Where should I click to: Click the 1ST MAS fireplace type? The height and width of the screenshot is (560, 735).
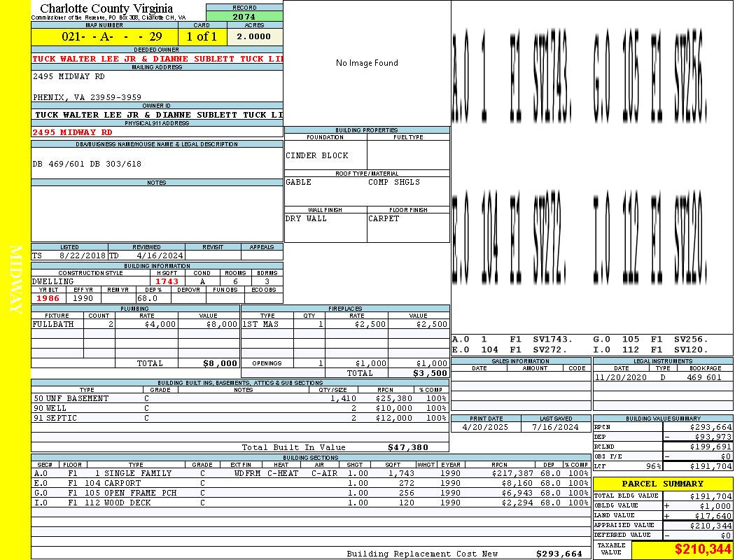[260, 324]
